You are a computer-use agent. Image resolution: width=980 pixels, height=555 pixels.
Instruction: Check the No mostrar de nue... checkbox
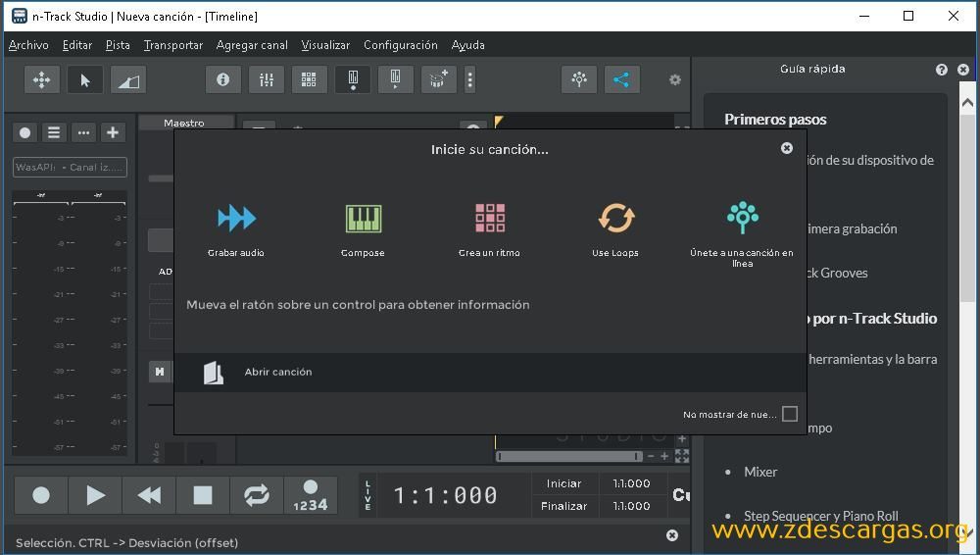coord(790,414)
